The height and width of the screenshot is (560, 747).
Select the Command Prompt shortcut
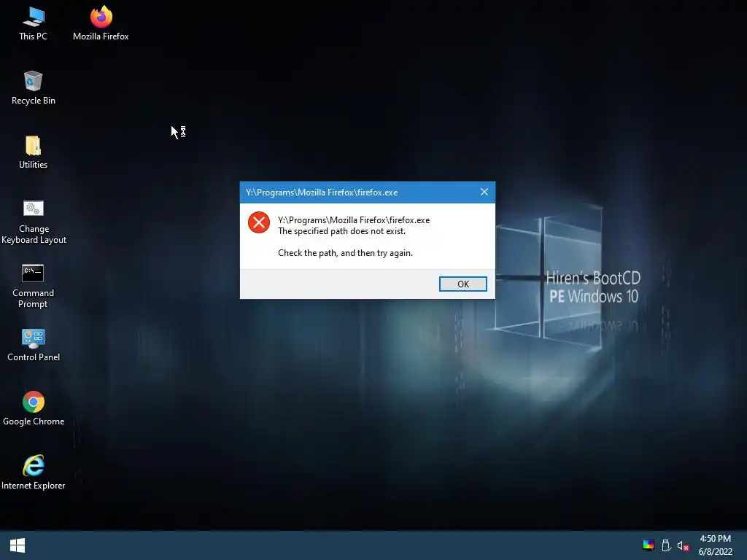coord(34,286)
